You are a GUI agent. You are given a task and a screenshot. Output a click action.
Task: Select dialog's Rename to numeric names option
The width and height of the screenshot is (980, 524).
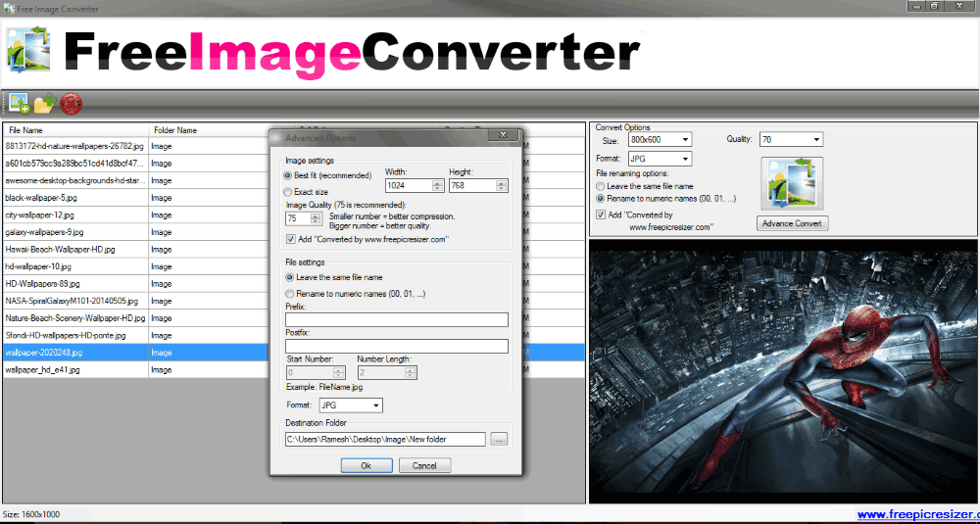[x=289, y=294]
